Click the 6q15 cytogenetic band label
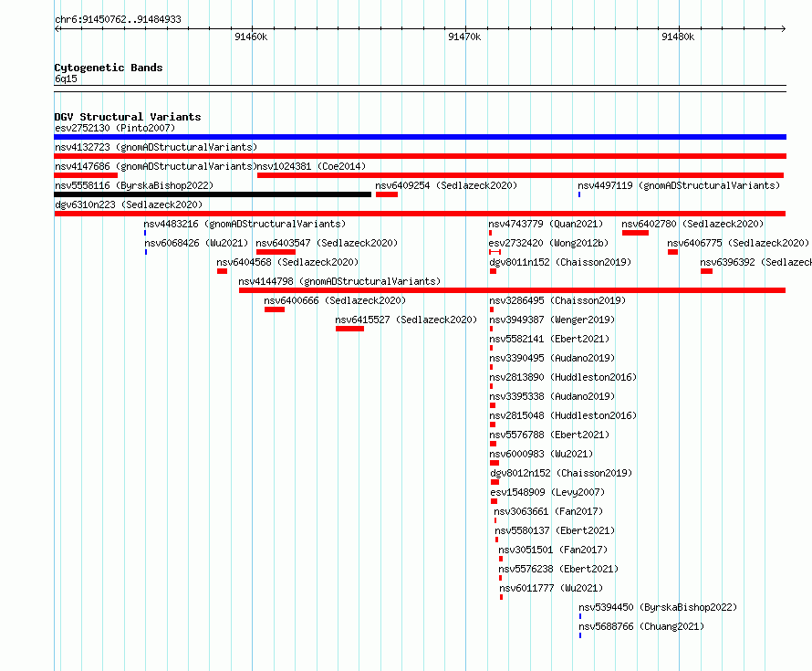This screenshot has width=812, height=671. click(66, 79)
